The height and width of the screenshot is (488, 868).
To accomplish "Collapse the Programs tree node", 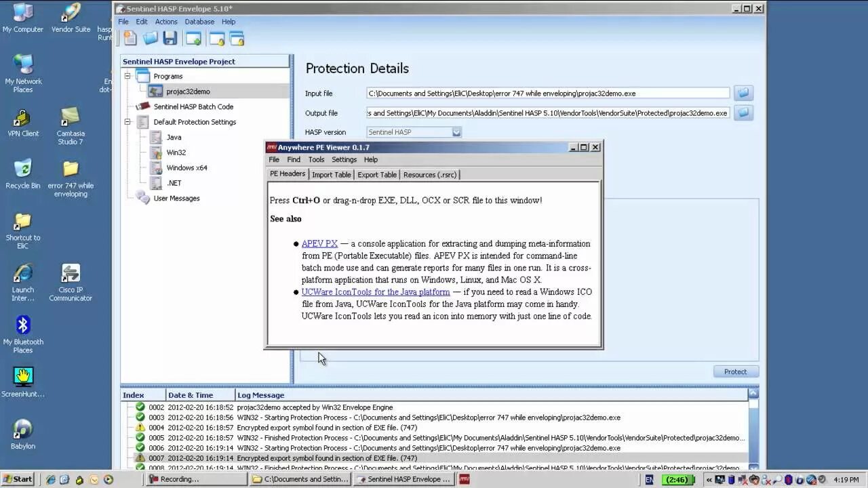I will 127,76.
